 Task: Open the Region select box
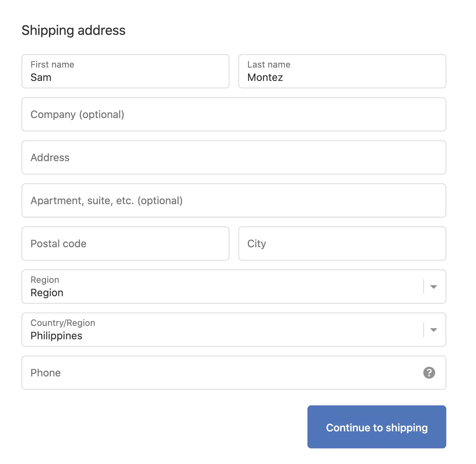234,287
